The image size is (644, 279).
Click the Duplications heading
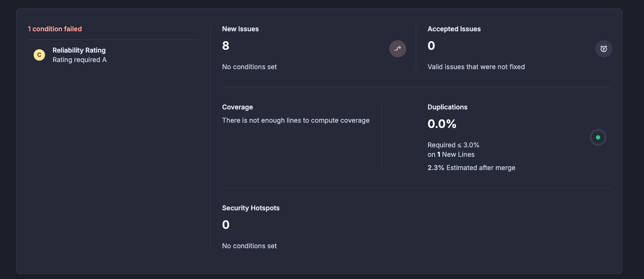click(x=447, y=107)
